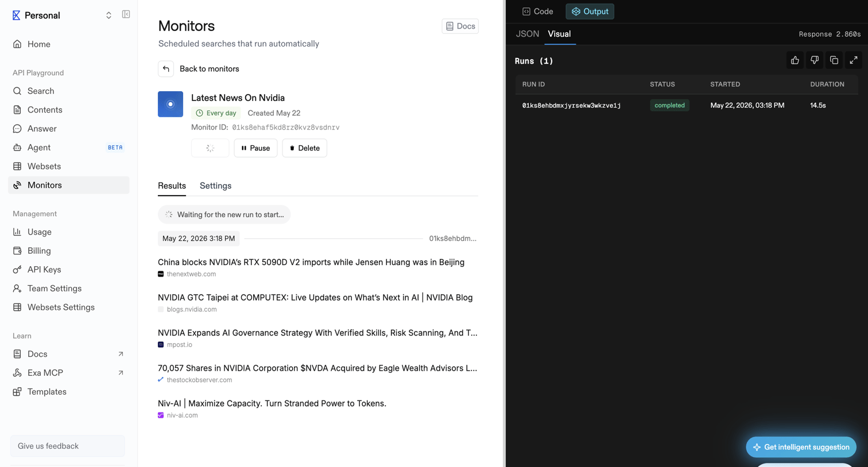The width and height of the screenshot is (868, 467).
Task: Open NVIDIA Expands AI Governance Strategy result
Action: pyautogui.click(x=317, y=333)
